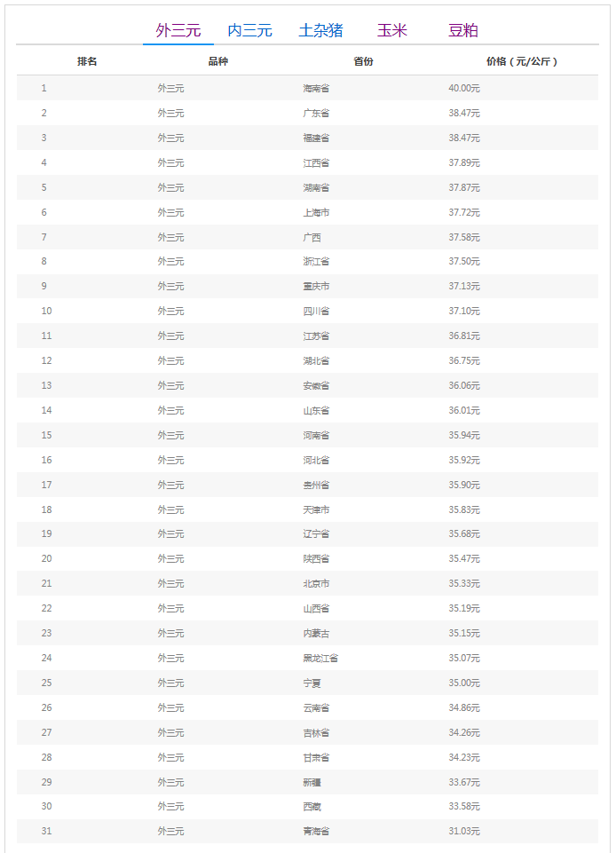
Task: Switch to the 玉米 tab
Action: pos(391,30)
